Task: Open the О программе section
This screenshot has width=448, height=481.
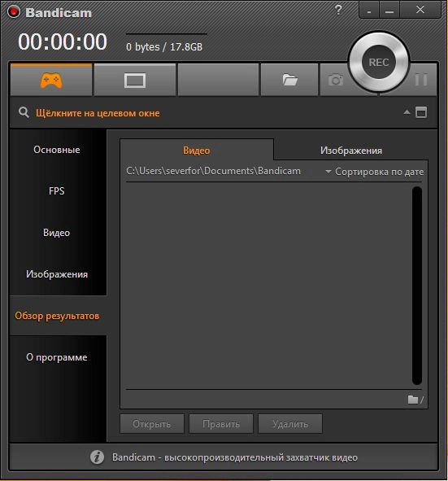Action: tap(57, 357)
